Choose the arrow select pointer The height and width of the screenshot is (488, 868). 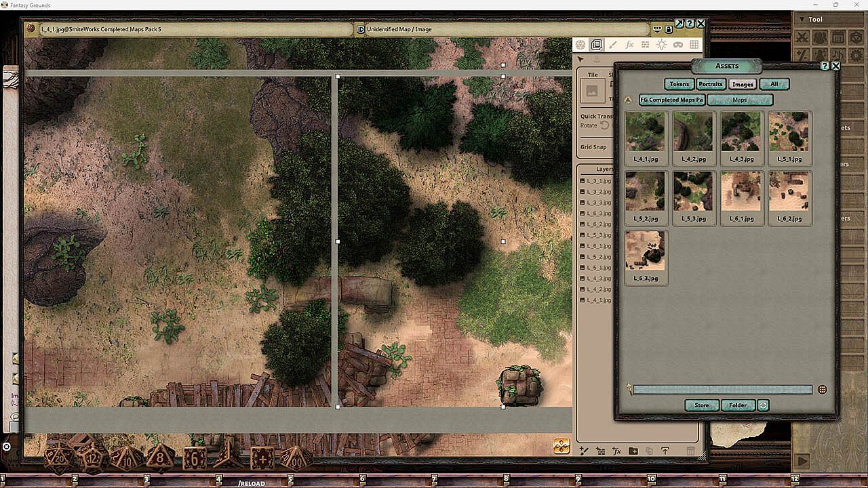click(581, 60)
